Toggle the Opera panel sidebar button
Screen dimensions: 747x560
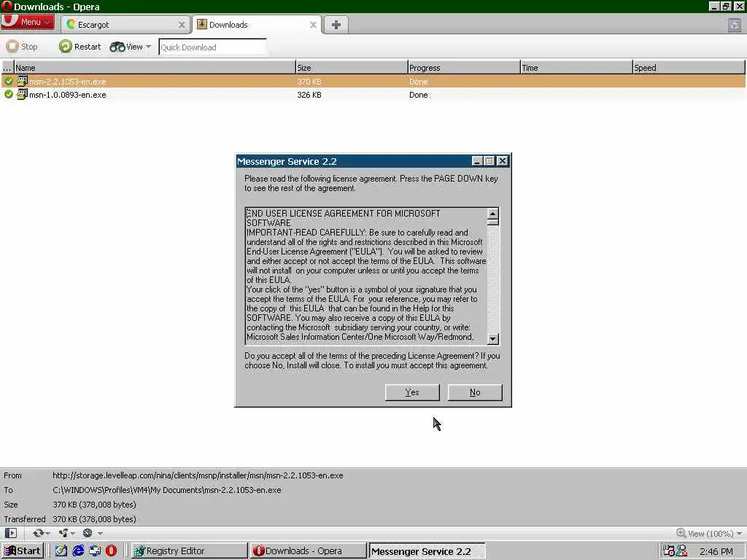click(11, 533)
